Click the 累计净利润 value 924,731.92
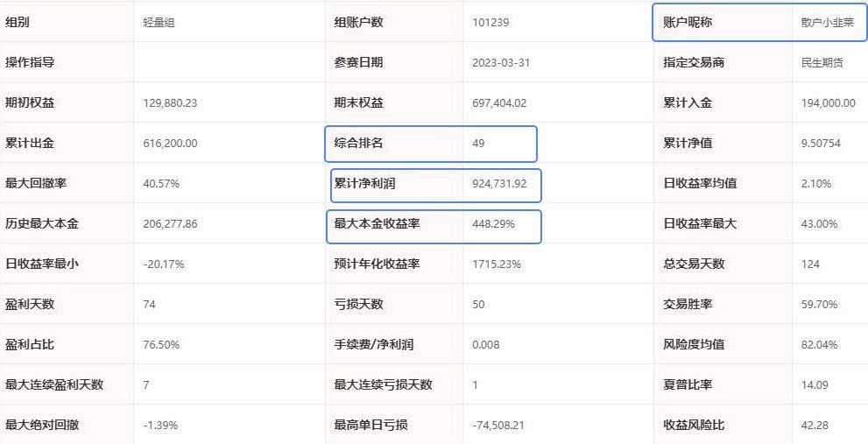 (499, 184)
